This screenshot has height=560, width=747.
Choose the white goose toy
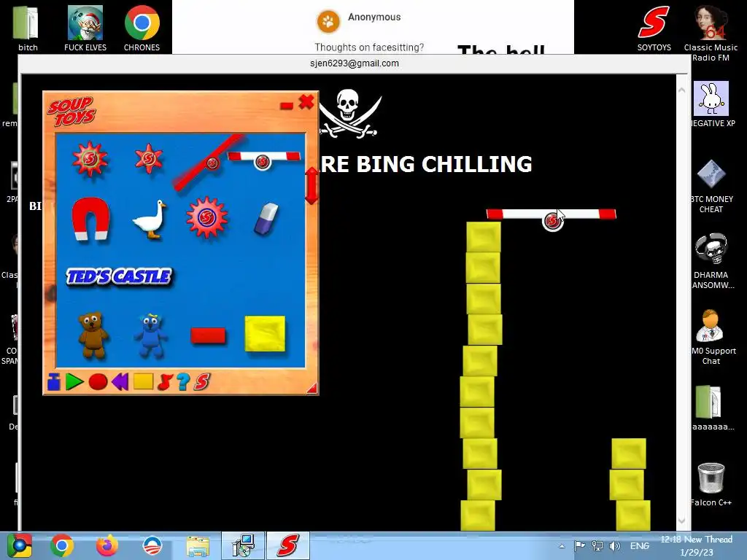pos(150,219)
